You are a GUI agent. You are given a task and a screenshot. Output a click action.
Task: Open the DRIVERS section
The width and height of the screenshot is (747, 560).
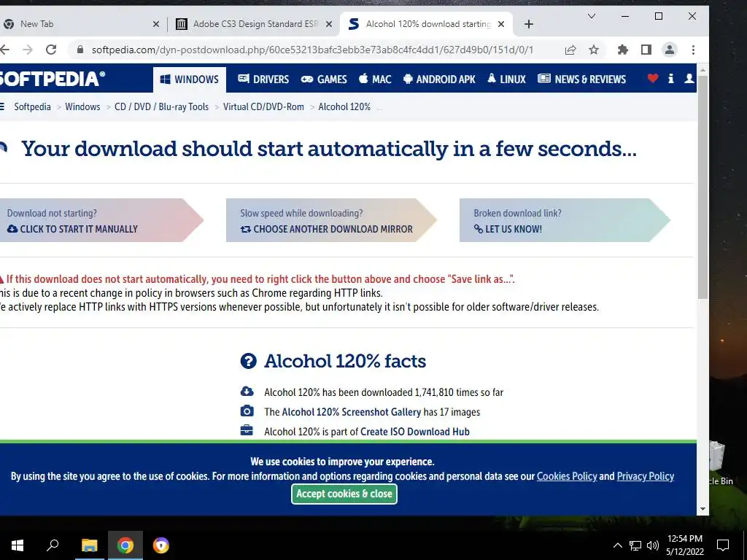pos(263,79)
